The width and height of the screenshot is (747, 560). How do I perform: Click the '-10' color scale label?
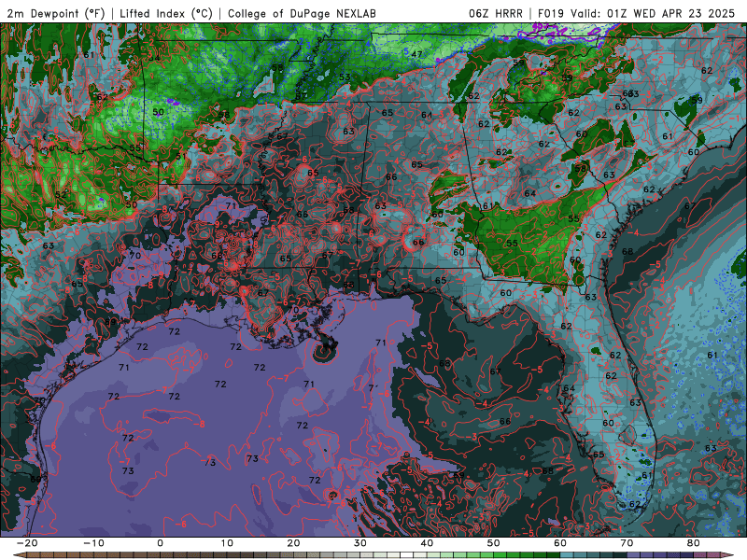(93, 543)
